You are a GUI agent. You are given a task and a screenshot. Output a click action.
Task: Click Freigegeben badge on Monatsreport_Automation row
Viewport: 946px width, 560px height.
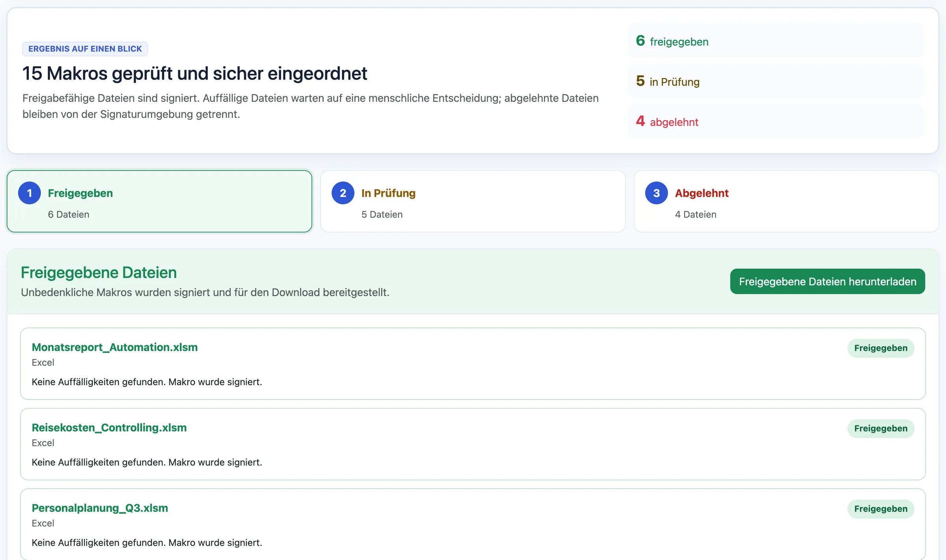tap(881, 348)
